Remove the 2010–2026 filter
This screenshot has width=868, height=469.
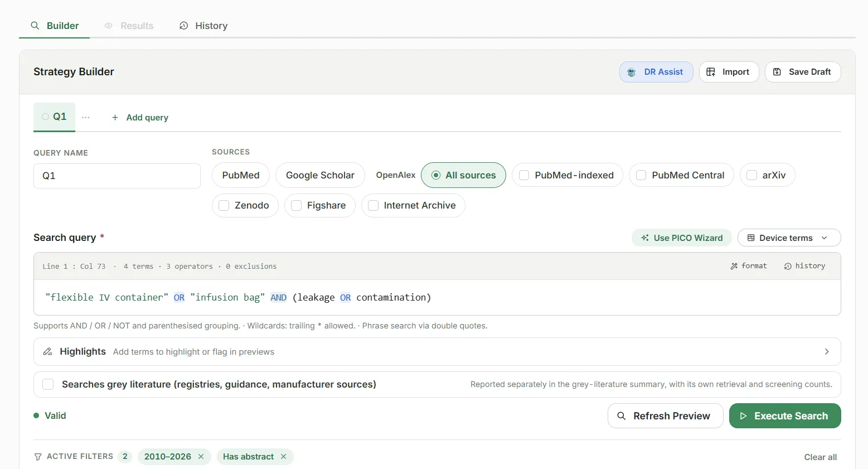tap(201, 457)
